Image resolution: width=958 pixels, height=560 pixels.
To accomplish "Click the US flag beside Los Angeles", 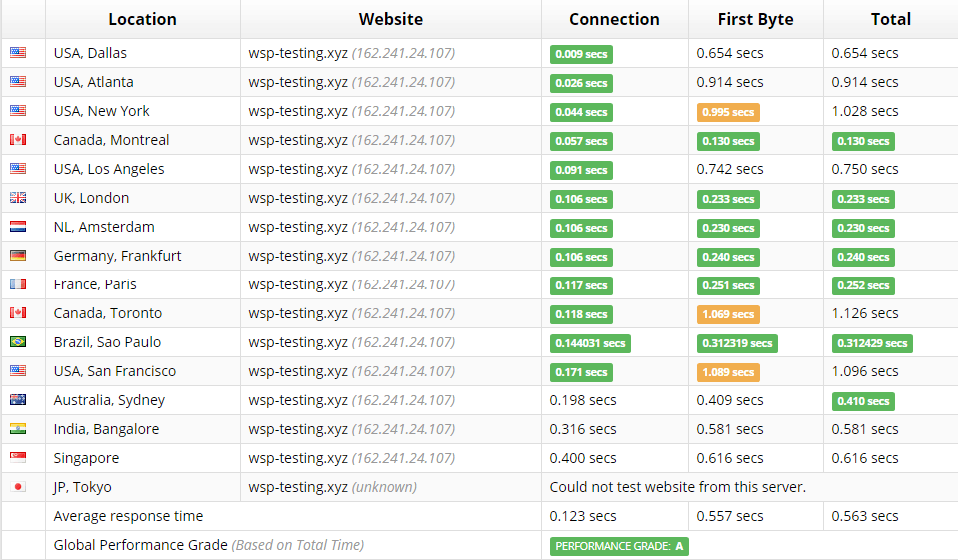I will click(18, 168).
